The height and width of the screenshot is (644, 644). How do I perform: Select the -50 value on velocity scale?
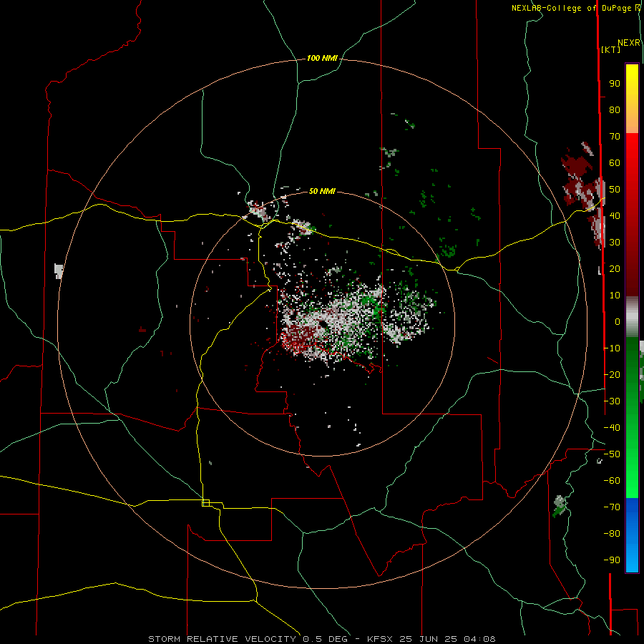tap(612, 454)
